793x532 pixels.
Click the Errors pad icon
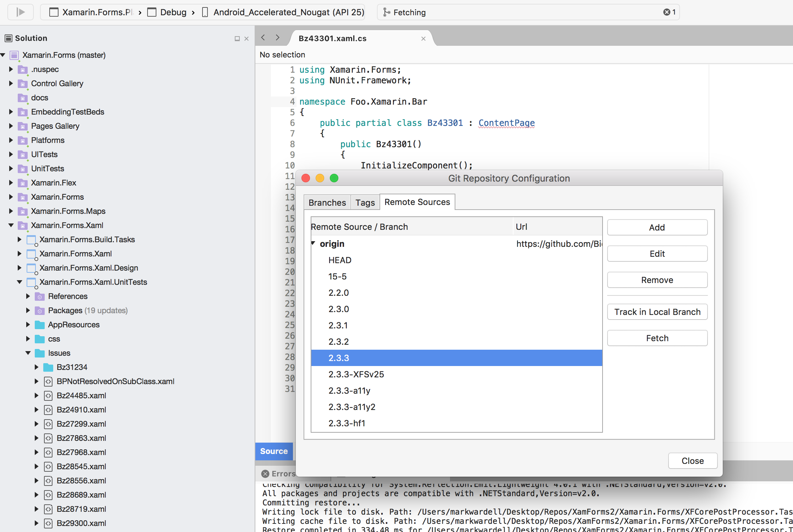pyautogui.click(x=265, y=474)
